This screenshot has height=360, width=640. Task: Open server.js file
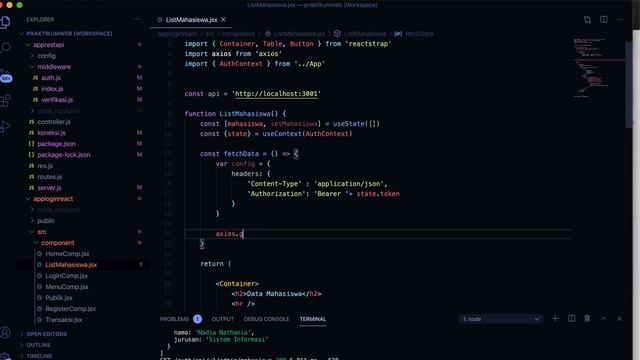(x=49, y=188)
